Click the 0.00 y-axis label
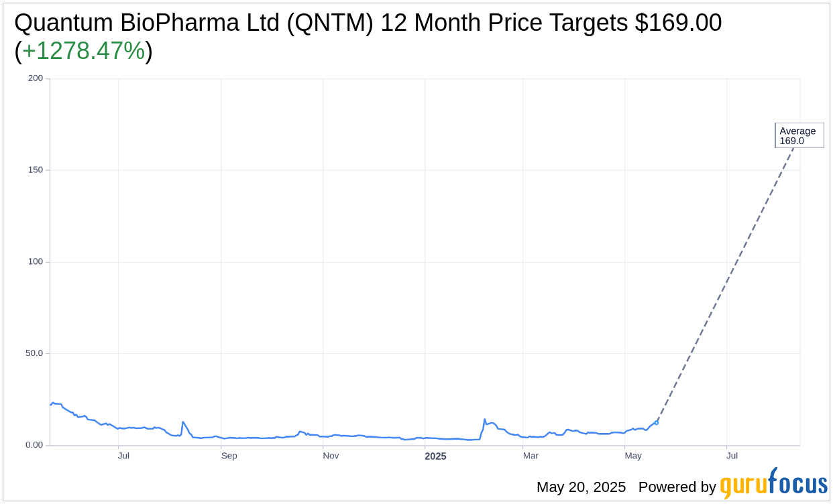 34,445
